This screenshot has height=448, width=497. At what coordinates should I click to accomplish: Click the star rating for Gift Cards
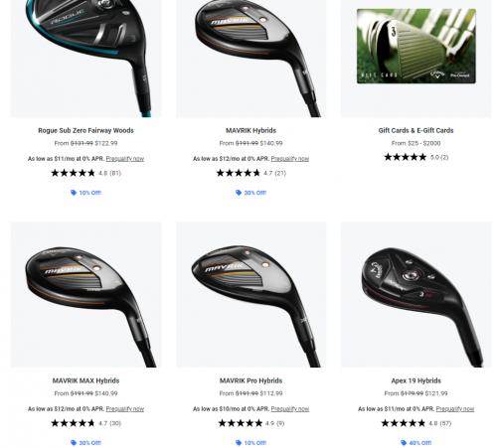coord(406,157)
